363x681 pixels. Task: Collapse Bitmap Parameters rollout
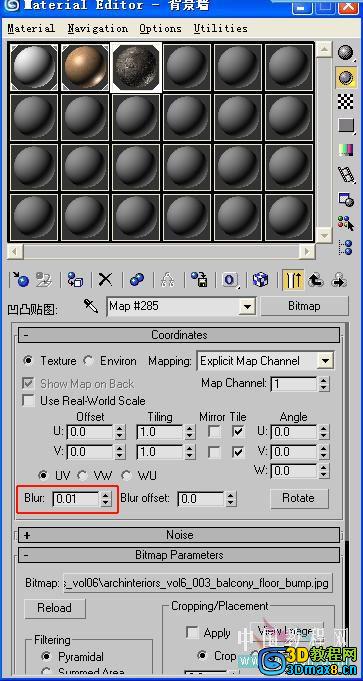(179, 555)
